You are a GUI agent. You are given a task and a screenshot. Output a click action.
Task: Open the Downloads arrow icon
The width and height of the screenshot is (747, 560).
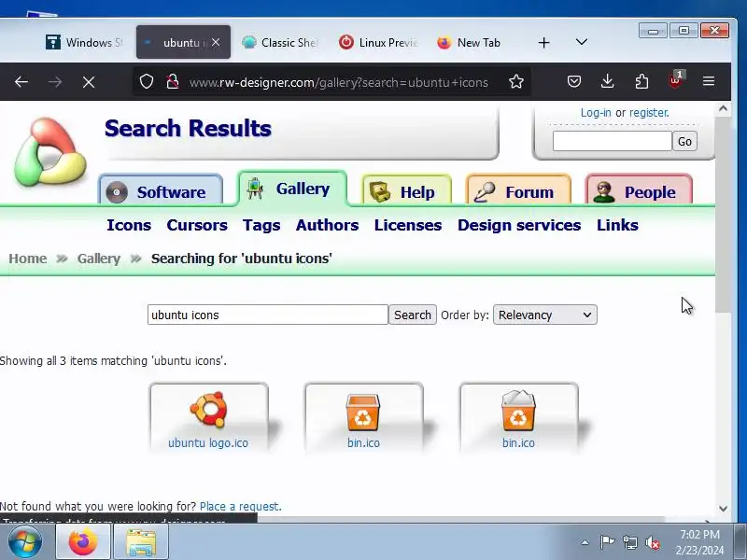[608, 82]
